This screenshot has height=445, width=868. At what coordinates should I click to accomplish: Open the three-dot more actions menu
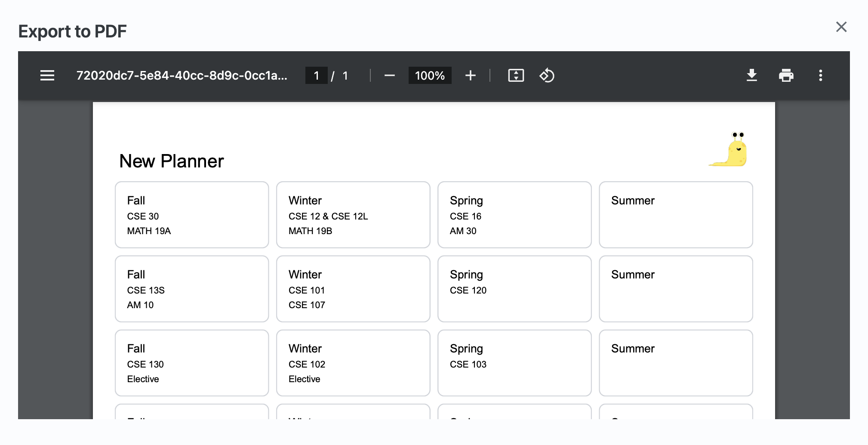click(820, 76)
